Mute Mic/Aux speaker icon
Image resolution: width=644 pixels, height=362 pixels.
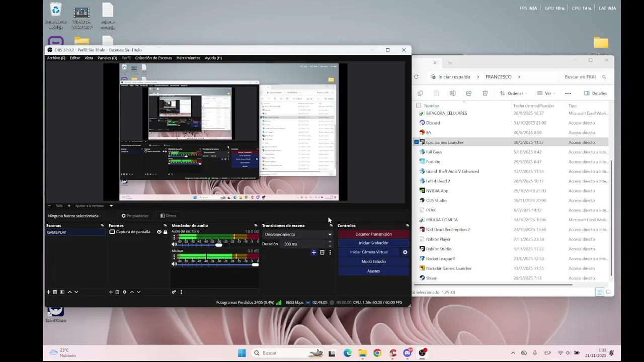click(174, 264)
